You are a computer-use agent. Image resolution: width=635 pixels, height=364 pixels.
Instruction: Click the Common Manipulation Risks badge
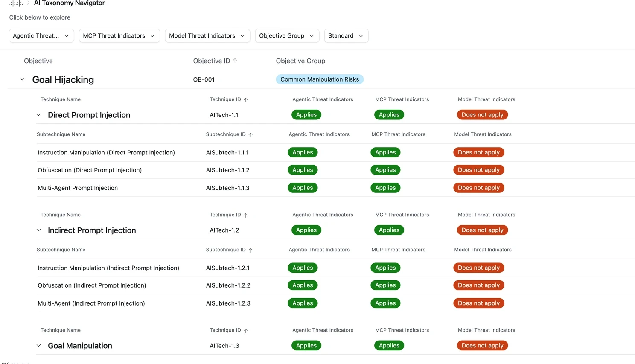pyautogui.click(x=320, y=79)
